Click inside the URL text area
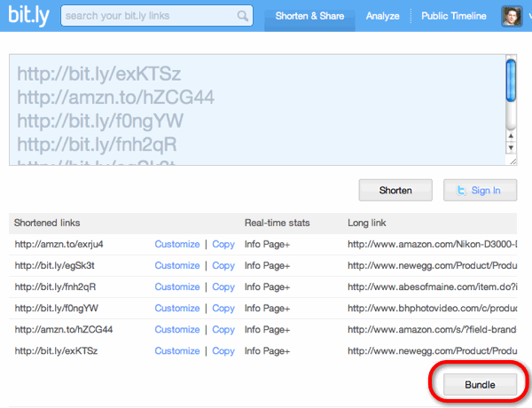 click(x=257, y=110)
